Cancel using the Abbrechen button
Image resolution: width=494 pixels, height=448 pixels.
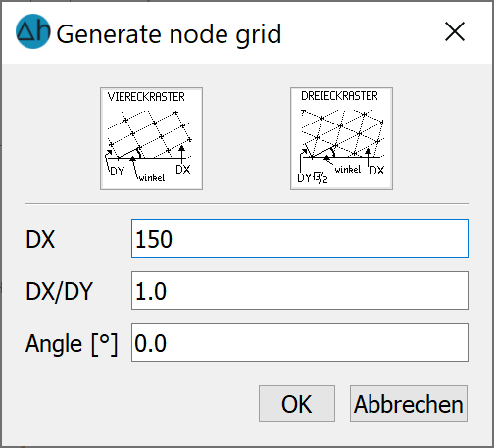(409, 403)
